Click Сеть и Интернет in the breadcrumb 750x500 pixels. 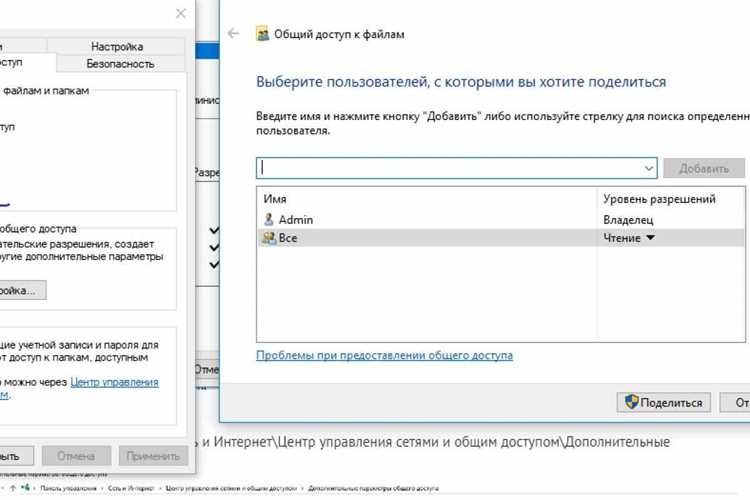tap(131, 489)
